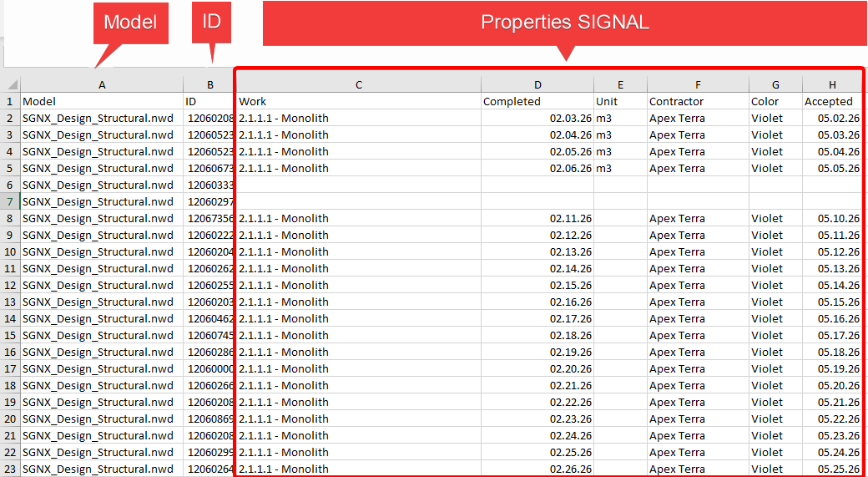Click Apex Terra in row 13

pos(698,302)
